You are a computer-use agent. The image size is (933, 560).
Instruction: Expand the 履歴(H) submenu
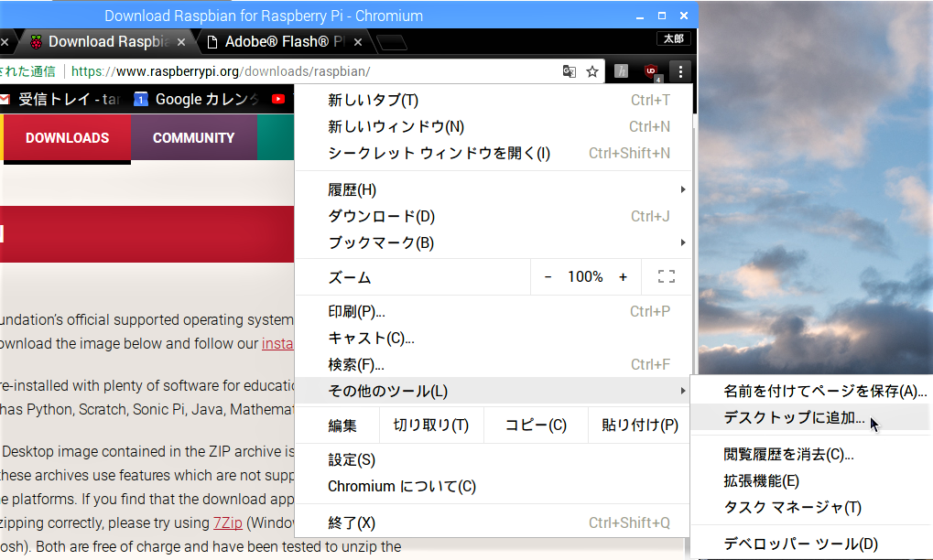[x=494, y=189]
